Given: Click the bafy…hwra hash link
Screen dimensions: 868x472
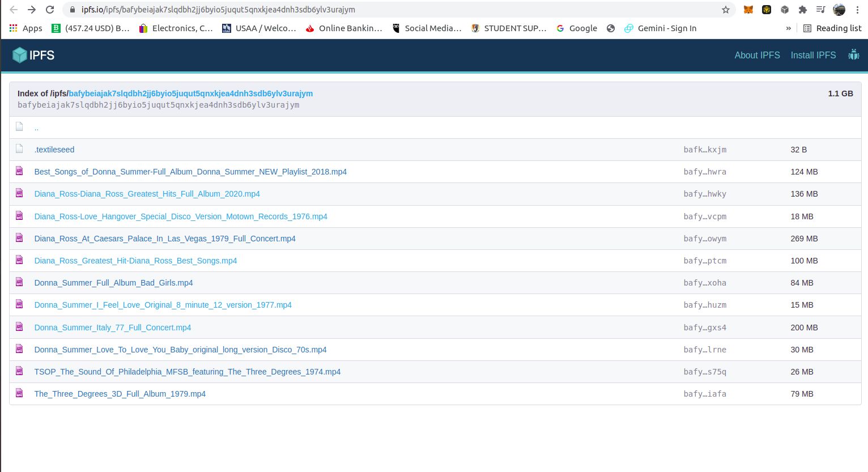Looking at the screenshot, I should pyautogui.click(x=705, y=172).
